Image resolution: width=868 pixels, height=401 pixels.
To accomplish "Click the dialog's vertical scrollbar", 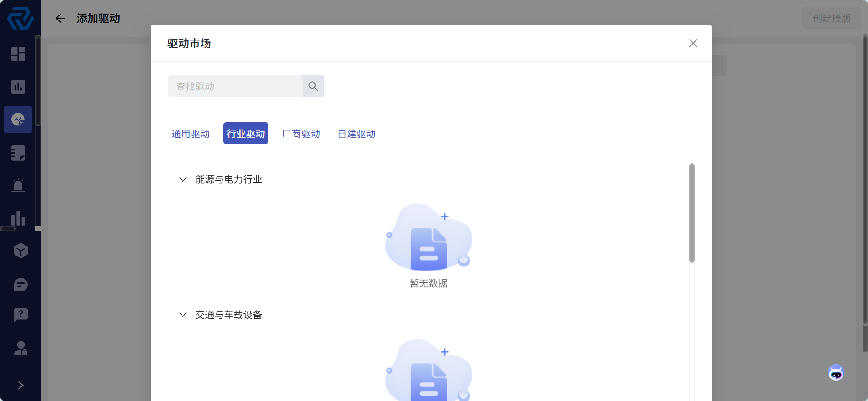I will (692, 213).
